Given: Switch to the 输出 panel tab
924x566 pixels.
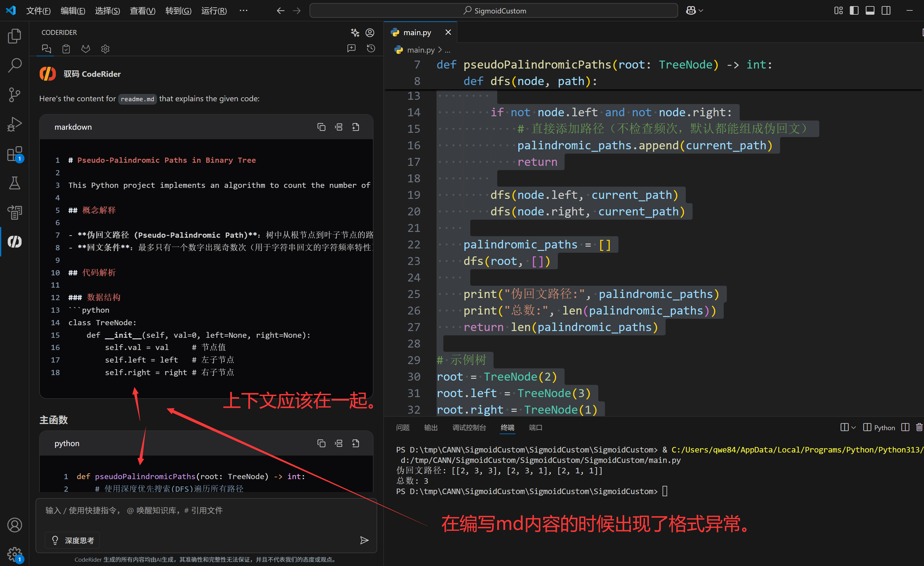Looking at the screenshot, I should pyautogui.click(x=431, y=427).
